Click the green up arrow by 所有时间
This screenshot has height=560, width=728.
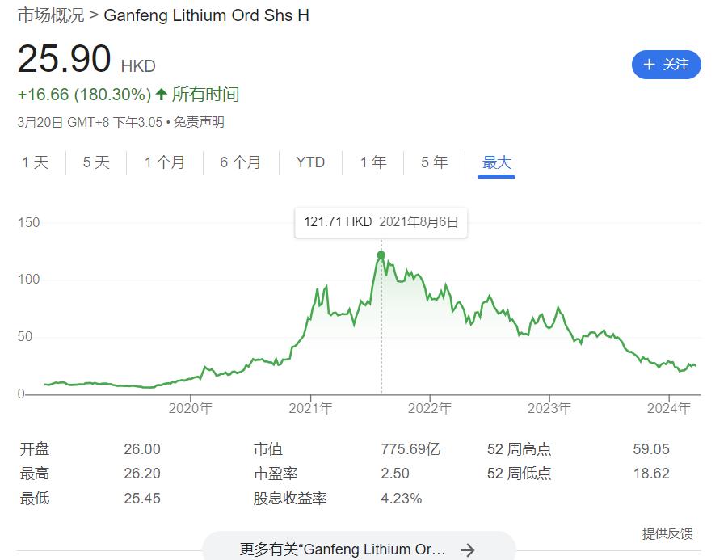pos(161,95)
